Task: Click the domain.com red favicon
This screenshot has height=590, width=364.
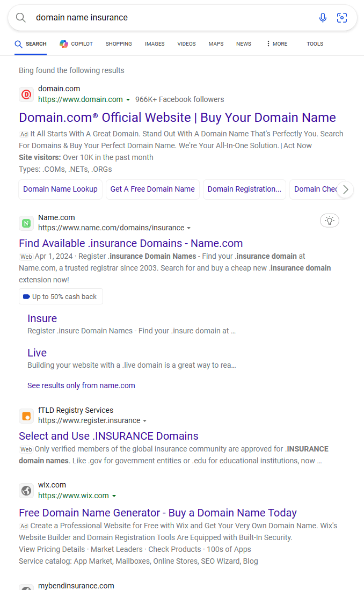Action: [x=26, y=94]
